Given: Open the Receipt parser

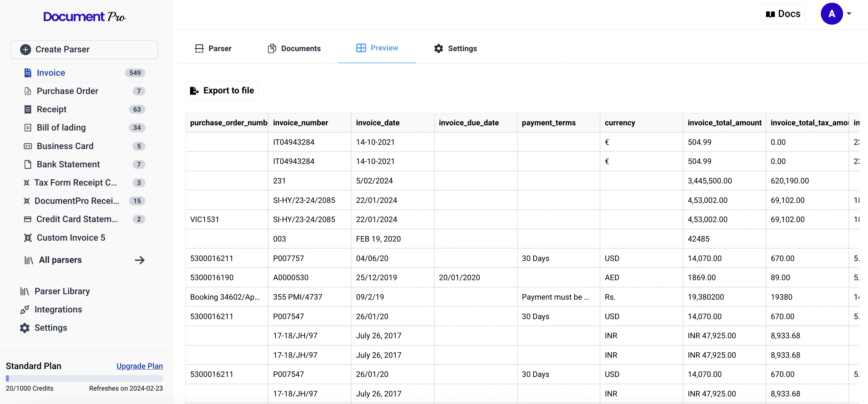Looking at the screenshot, I should tap(84, 109).
